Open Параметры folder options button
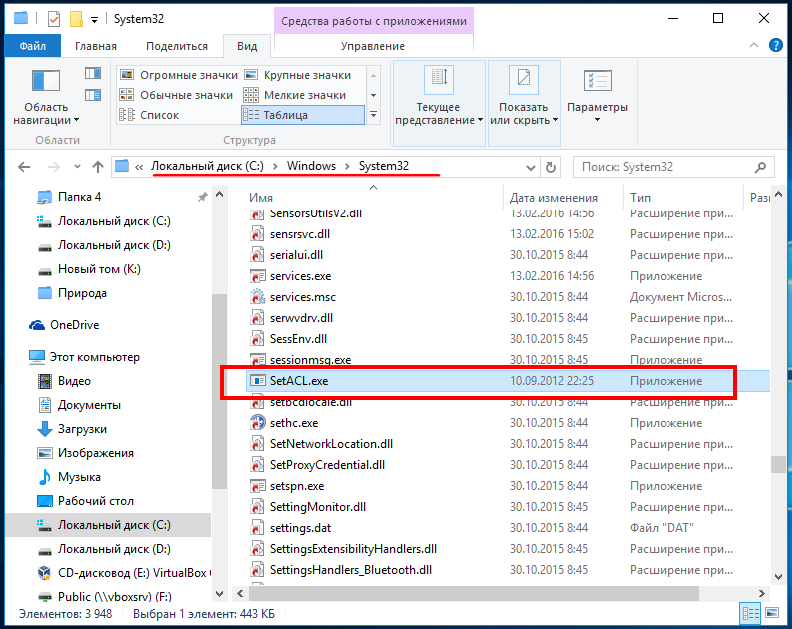This screenshot has width=792, height=629. coord(598,97)
